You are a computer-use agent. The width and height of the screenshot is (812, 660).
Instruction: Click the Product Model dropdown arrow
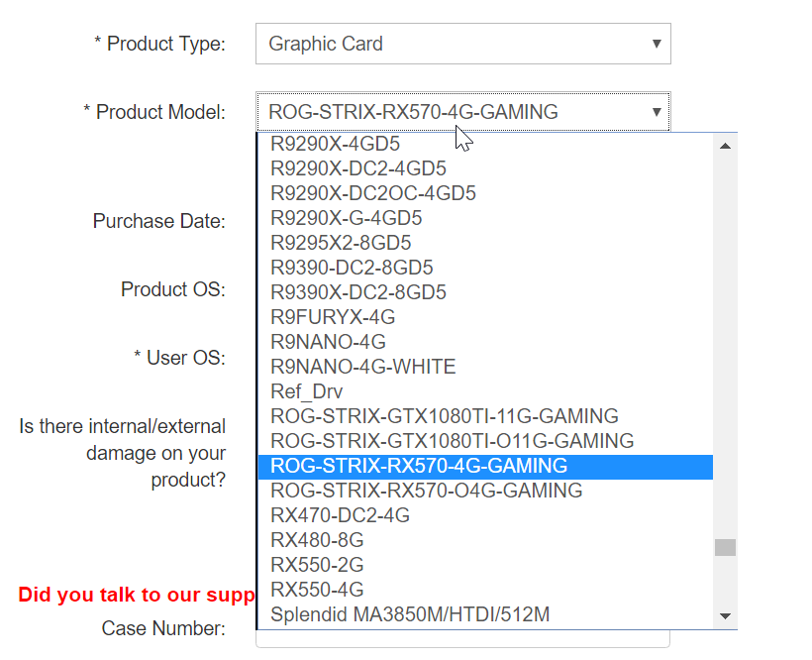click(x=657, y=112)
